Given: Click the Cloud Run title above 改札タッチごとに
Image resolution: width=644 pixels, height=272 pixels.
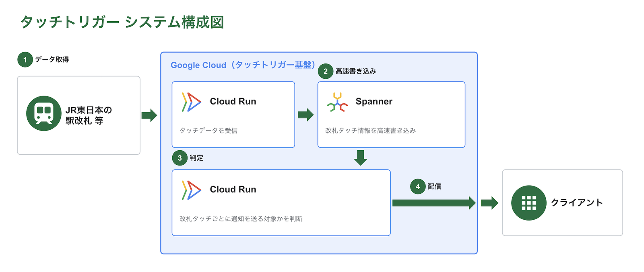Looking at the screenshot, I should pyautogui.click(x=233, y=189).
